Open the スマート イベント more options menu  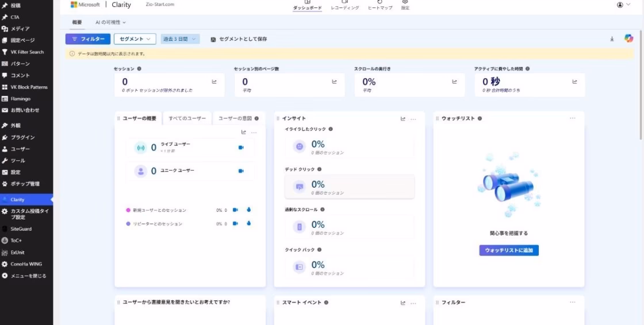413,303
